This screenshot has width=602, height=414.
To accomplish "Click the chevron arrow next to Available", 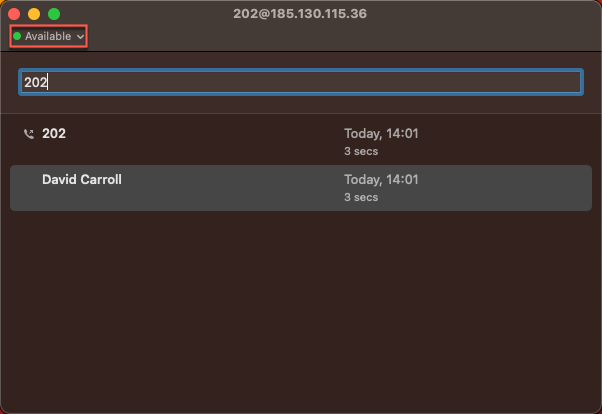I will click(80, 36).
